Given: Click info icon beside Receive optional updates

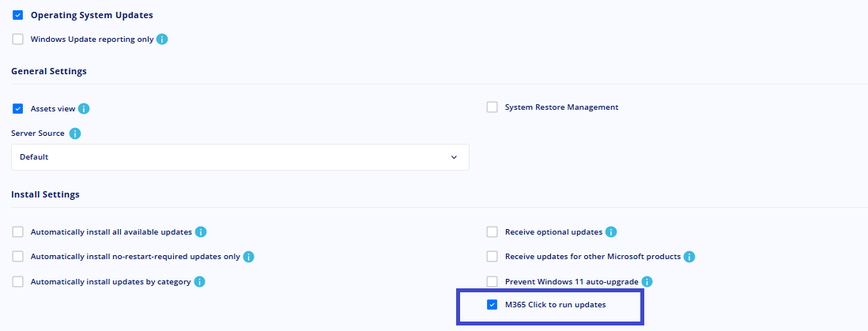Looking at the screenshot, I should coord(611,232).
